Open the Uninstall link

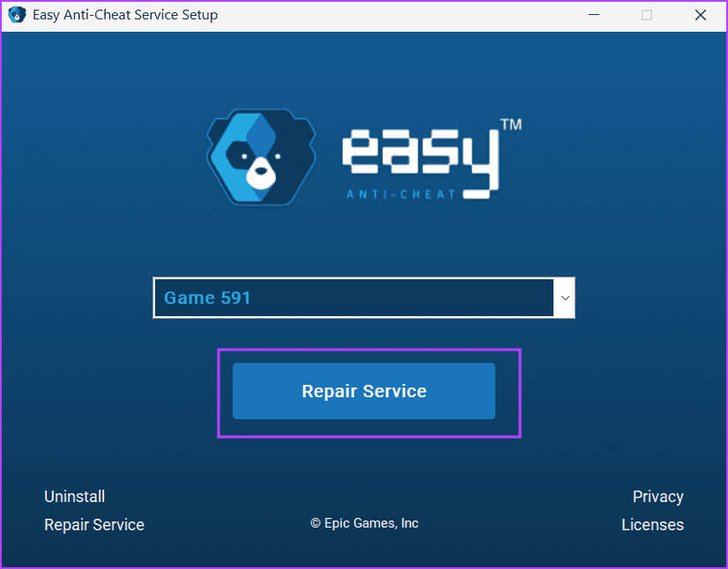coord(74,497)
